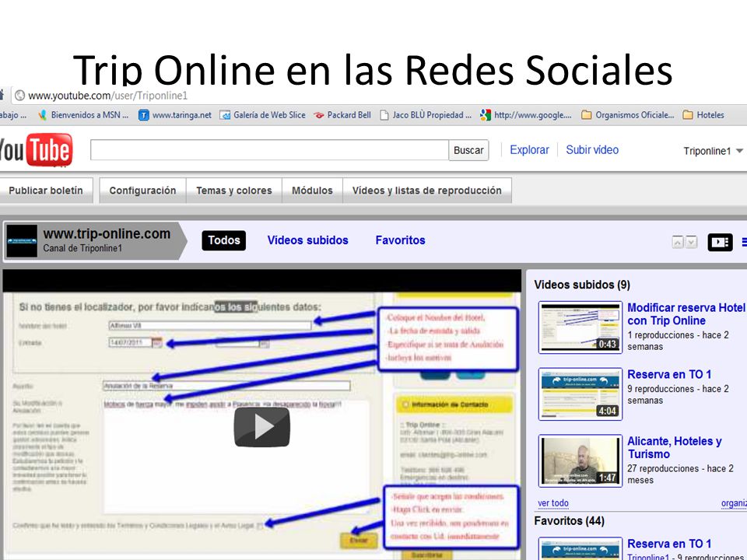Screen dimensions: 747x560
Task: Open Alicante, Hoteles y Turismo video link
Action: click(674, 447)
